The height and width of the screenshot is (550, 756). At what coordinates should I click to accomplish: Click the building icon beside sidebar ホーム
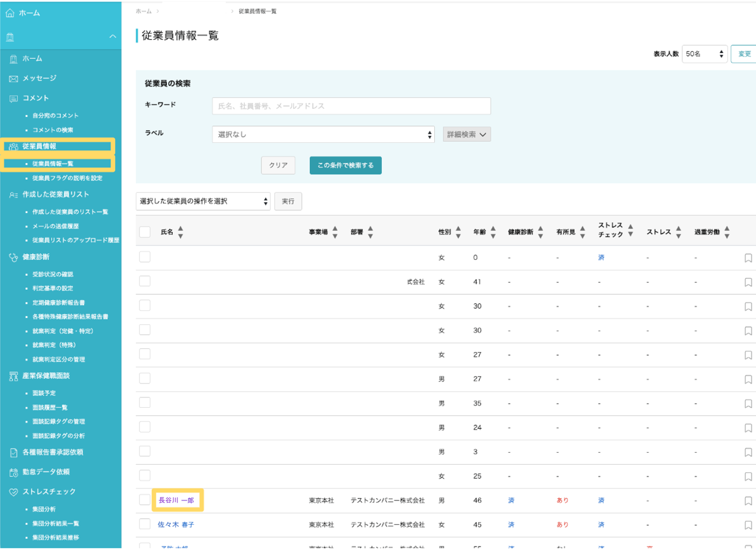(13, 59)
